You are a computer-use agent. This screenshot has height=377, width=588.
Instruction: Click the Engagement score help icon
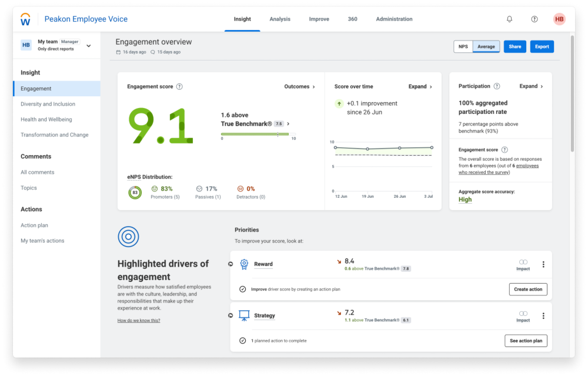(x=179, y=87)
